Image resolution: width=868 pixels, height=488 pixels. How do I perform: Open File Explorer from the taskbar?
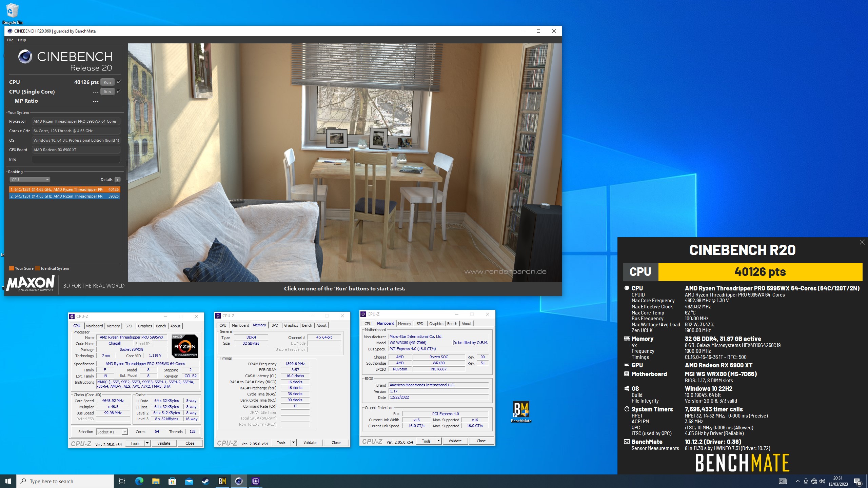point(156,481)
